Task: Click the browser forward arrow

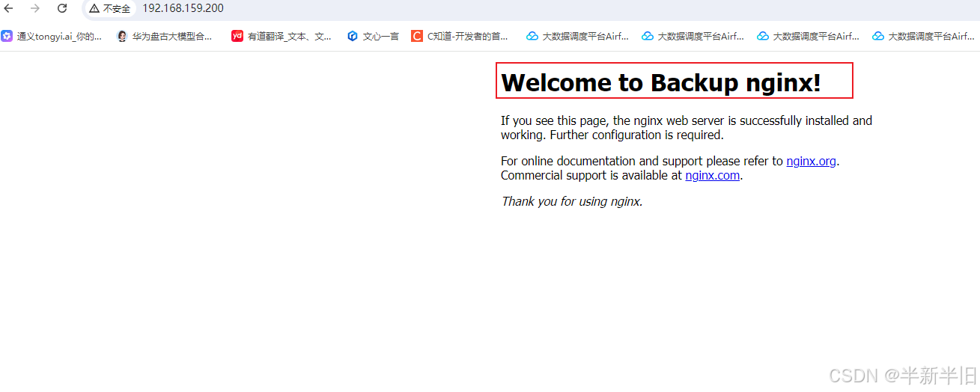Action: tap(35, 8)
